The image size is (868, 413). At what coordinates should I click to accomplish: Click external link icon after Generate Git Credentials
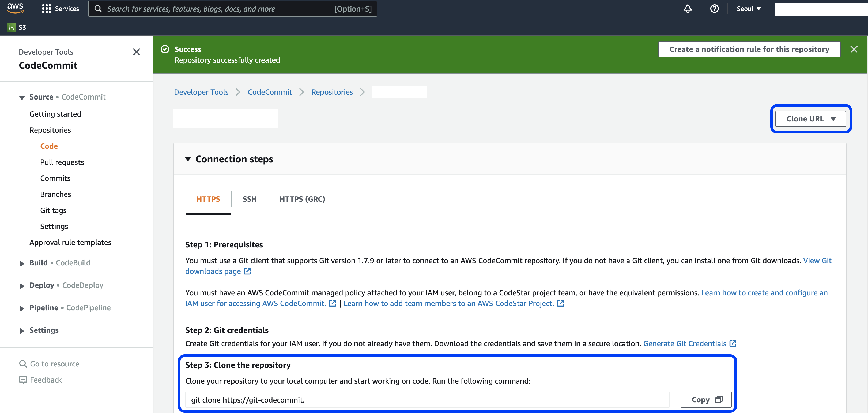tap(733, 343)
